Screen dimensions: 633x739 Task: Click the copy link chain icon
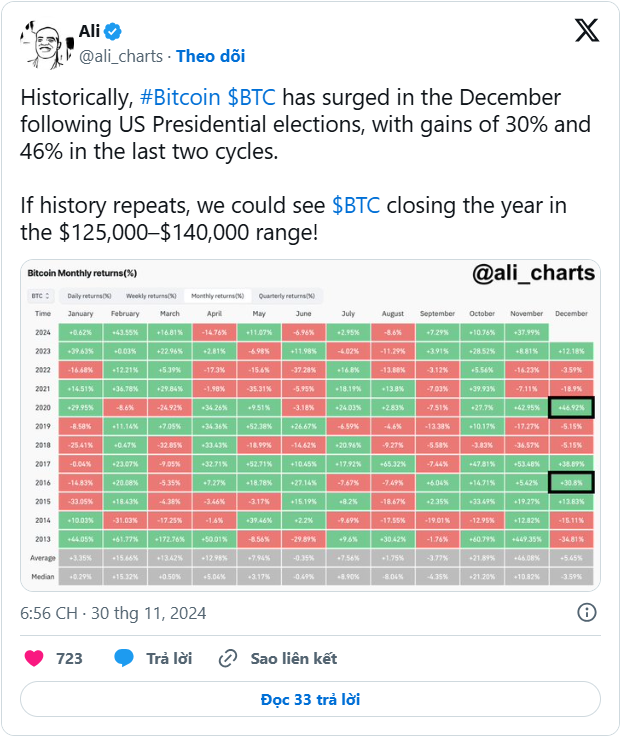click(x=228, y=658)
